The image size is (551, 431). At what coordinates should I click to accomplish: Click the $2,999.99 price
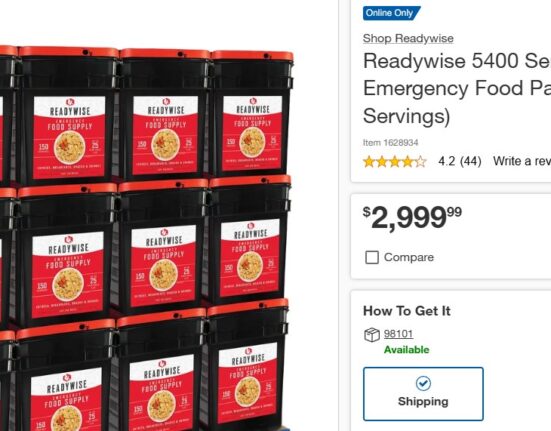[x=412, y=218]
